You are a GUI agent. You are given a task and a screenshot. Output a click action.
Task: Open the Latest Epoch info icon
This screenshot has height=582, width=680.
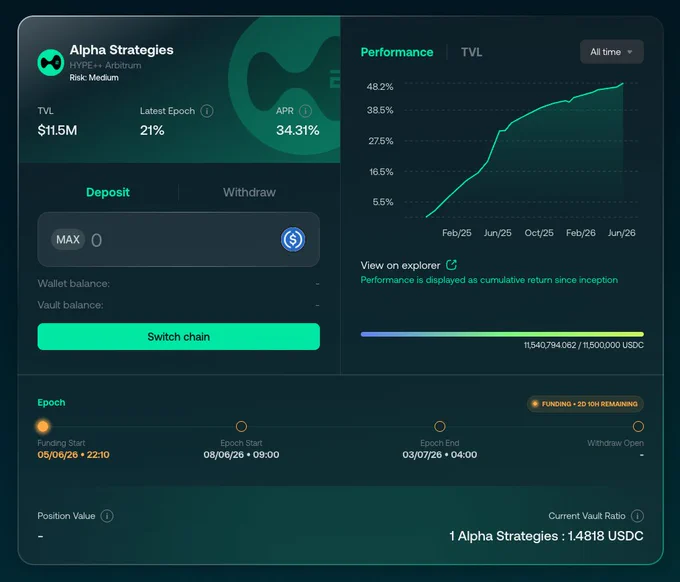[x=207, y=111]
